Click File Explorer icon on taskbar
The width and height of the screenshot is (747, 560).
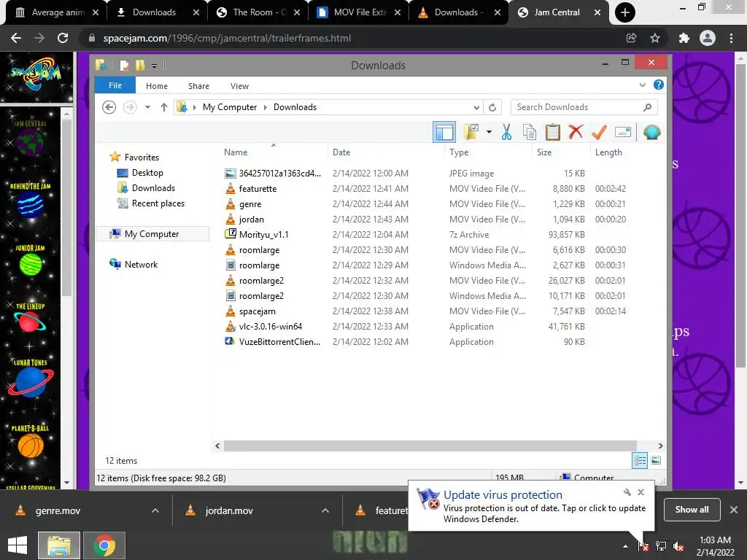pyautogui.click(x=59, y=545)
